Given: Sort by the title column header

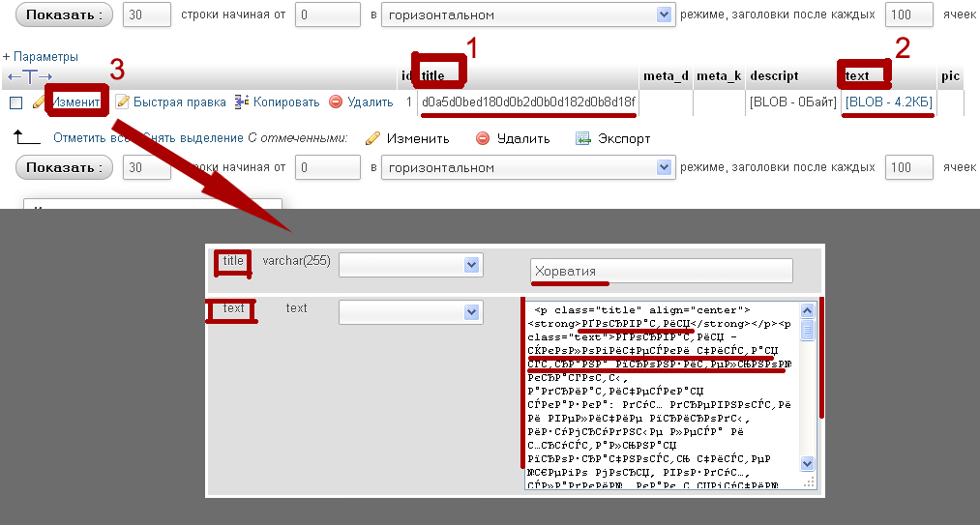Looking at the screenshot, I should (432, 75).
